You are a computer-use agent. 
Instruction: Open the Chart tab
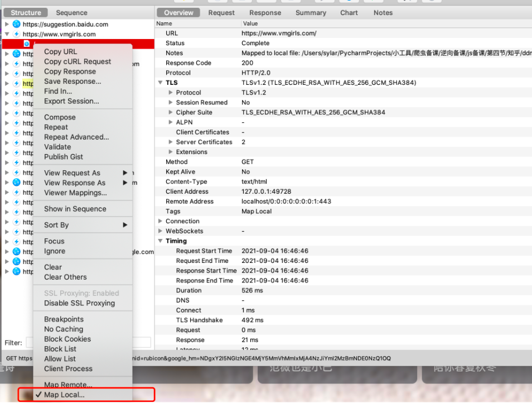click(x=349, y=13)
